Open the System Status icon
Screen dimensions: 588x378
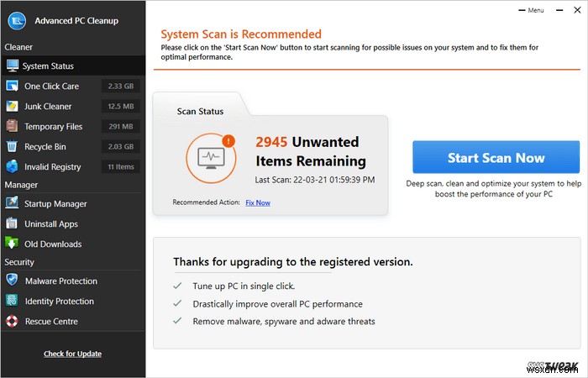(12, 66)
